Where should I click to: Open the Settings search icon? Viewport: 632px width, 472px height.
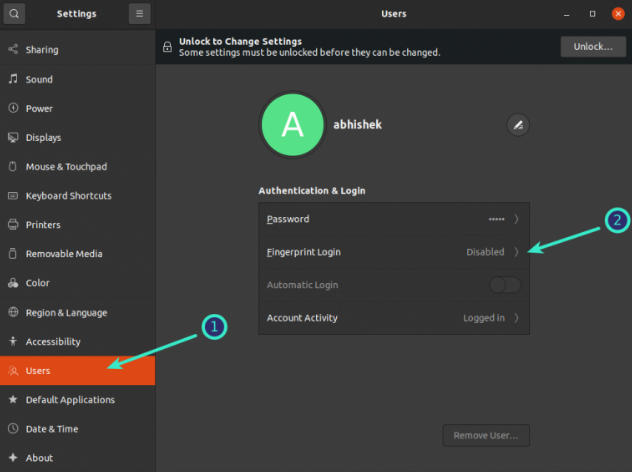tap(14, 14)
